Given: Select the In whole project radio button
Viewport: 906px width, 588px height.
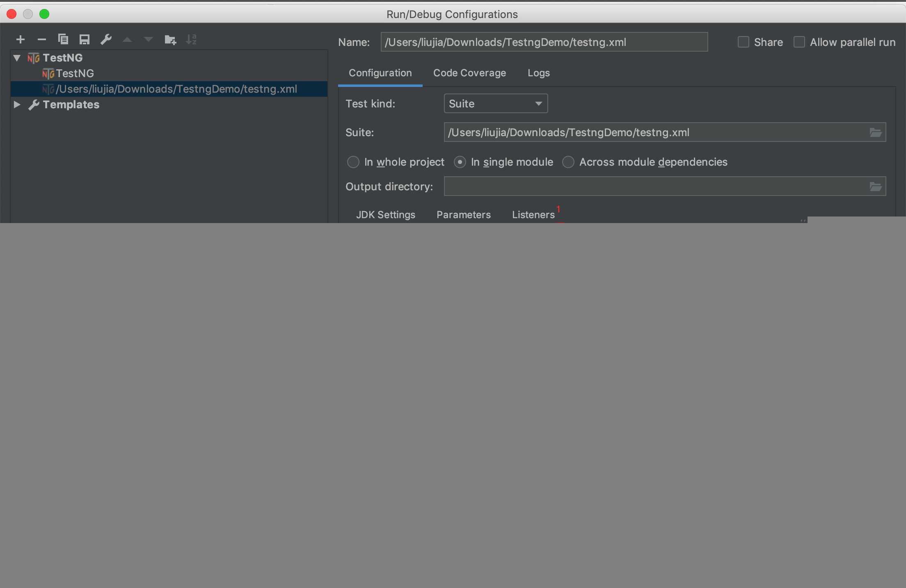Looking at the screenshot, I should [x=352, y=162].
